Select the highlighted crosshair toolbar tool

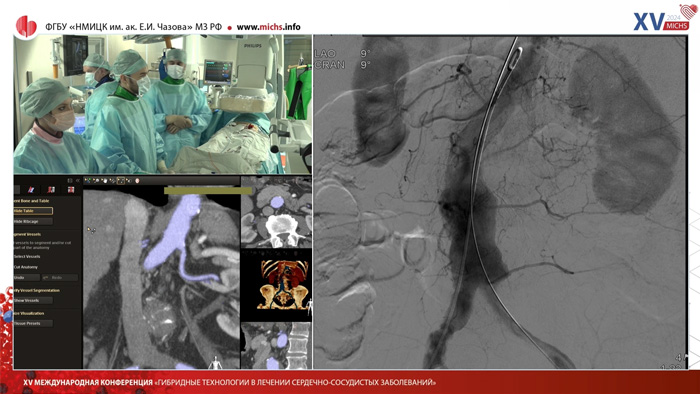121,180
